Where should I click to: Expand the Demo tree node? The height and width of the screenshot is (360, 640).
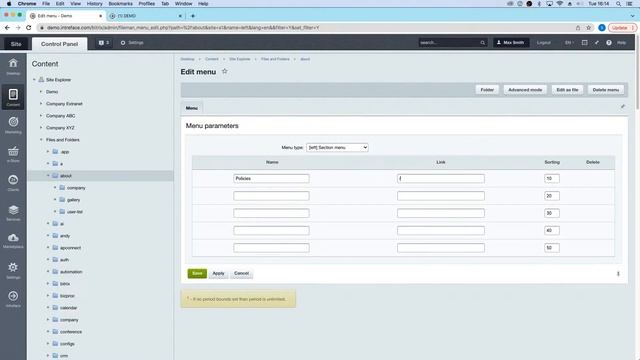point(41,92)
